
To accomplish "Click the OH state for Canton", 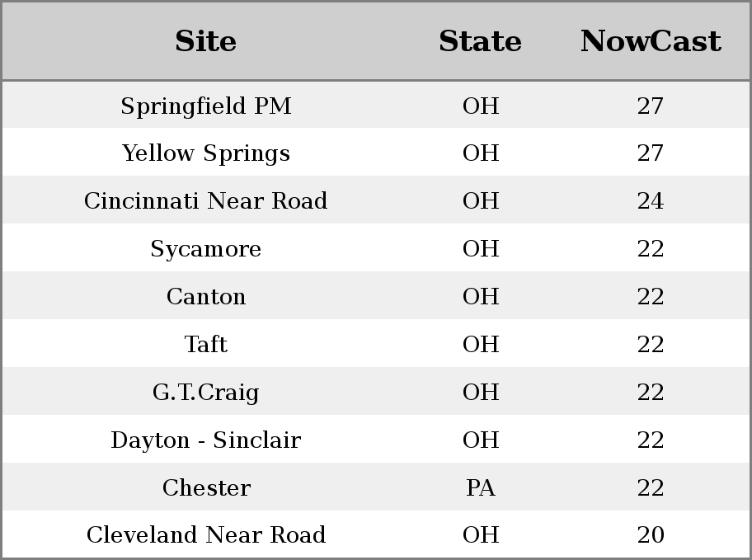I will pyautogui.click(x=481, y=296).
